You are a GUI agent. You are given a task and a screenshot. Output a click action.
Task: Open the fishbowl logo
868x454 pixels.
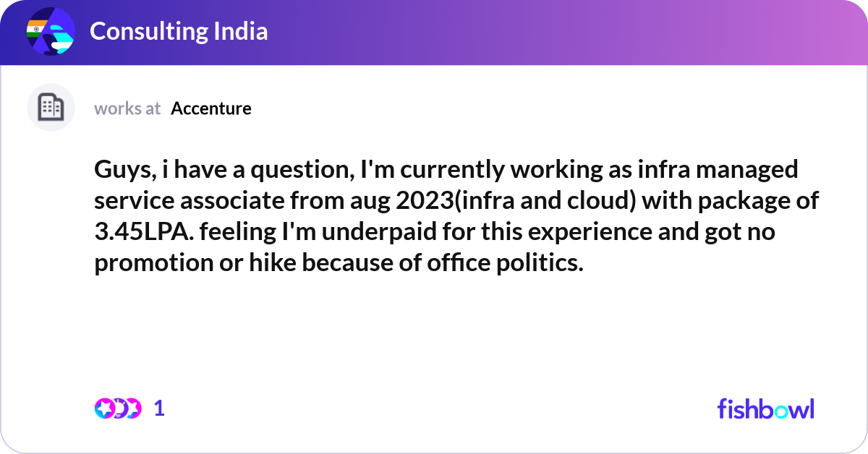pos(765,408)
